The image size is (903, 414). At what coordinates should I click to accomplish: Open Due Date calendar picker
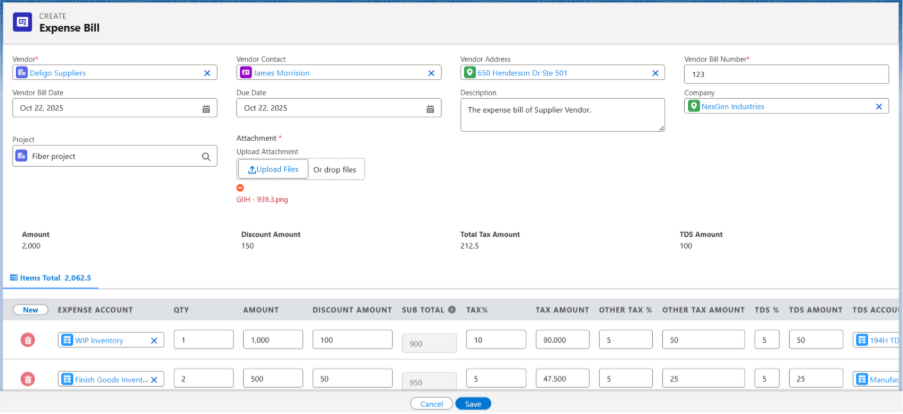coord(430,108)
